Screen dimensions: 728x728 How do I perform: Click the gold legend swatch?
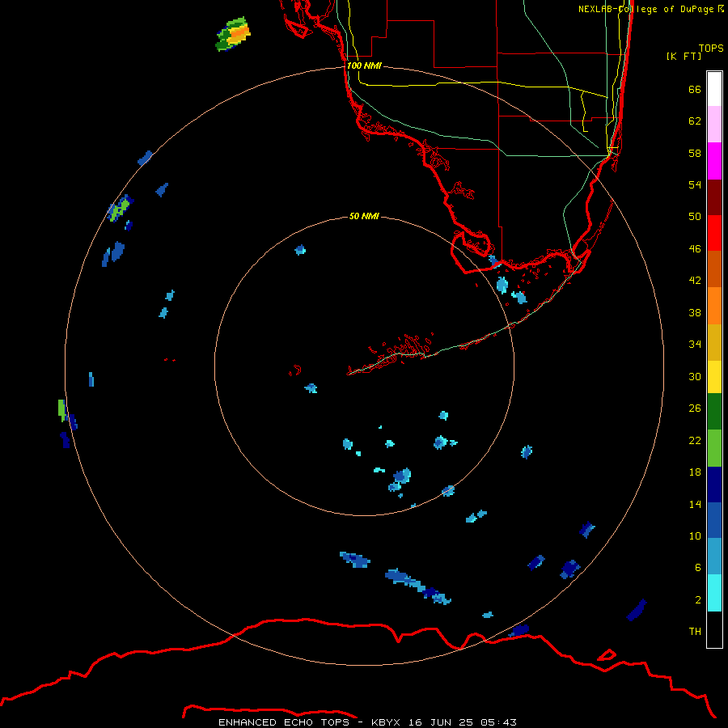click(x=714, y=342)
